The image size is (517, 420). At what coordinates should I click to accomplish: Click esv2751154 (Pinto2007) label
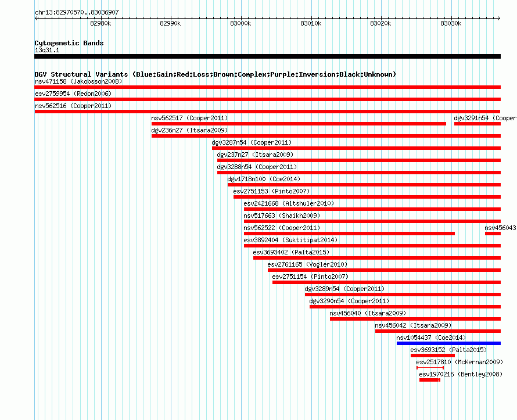pos(310,277)
